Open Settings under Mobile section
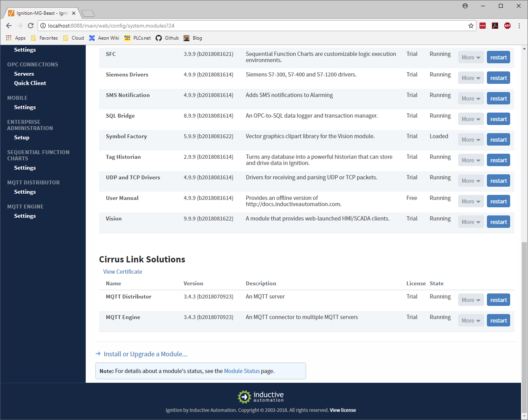 pos(25,107)
